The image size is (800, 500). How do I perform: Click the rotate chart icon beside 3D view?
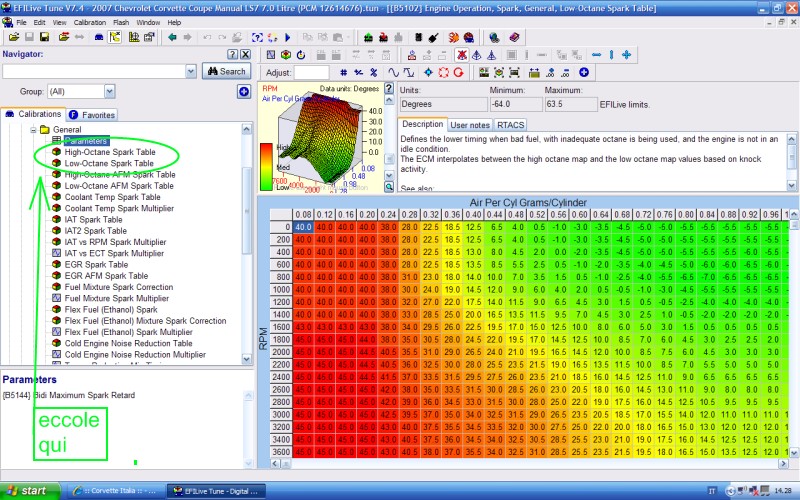[301, 55]
